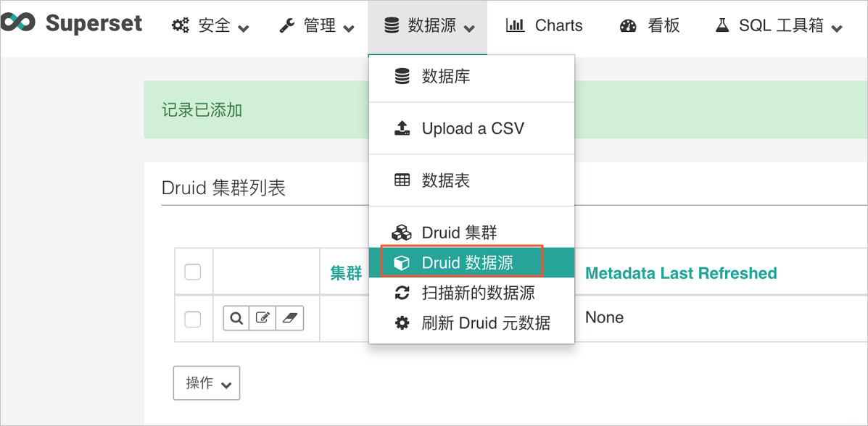The height and width of the screenshot is (426, 868).
Task: Open the Charts navigation link
Action: tap(544, 25)
